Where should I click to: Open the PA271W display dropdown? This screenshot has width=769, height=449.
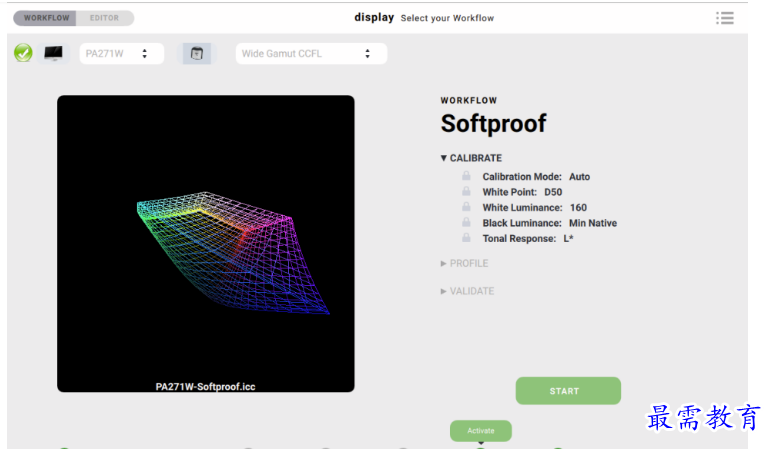tap(122, 53)
